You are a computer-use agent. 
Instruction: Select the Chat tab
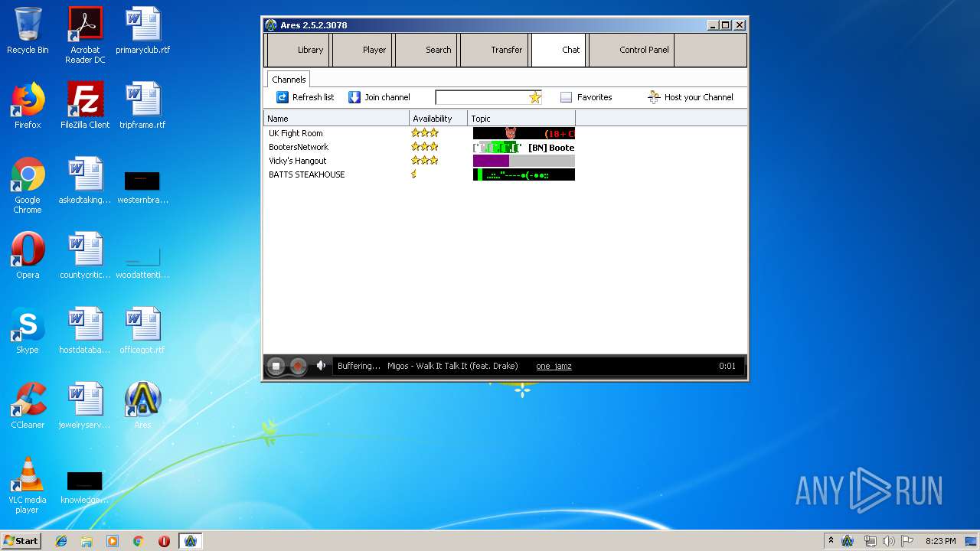[x=559, y=50]
